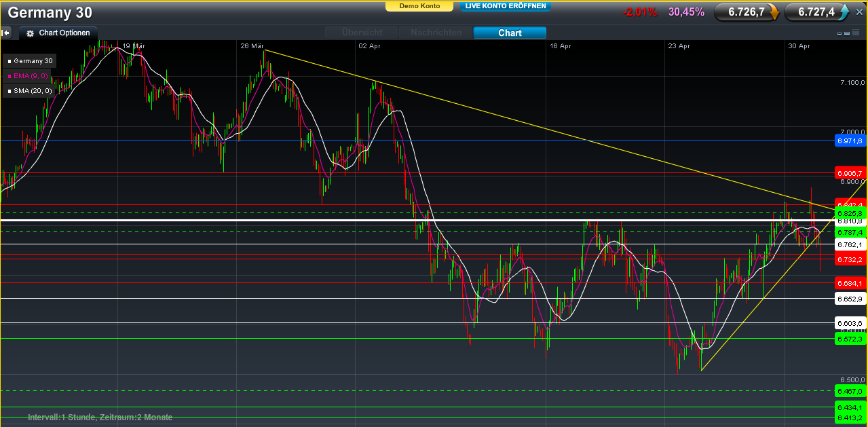The image size is (868, 427).
Task: Select the Chart tab
Action: 510,33
